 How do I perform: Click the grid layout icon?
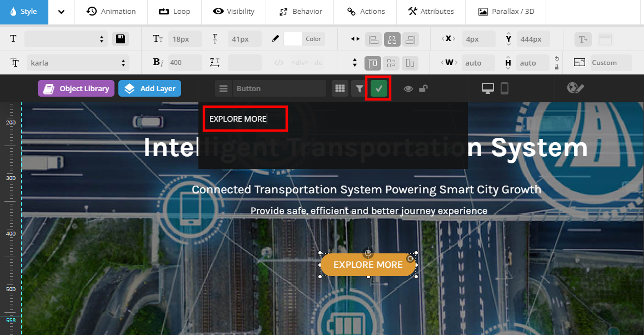coord(340,89)
